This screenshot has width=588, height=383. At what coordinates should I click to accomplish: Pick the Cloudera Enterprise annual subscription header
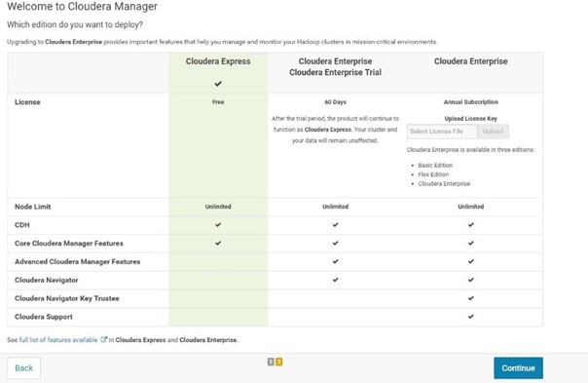point(470,61)
